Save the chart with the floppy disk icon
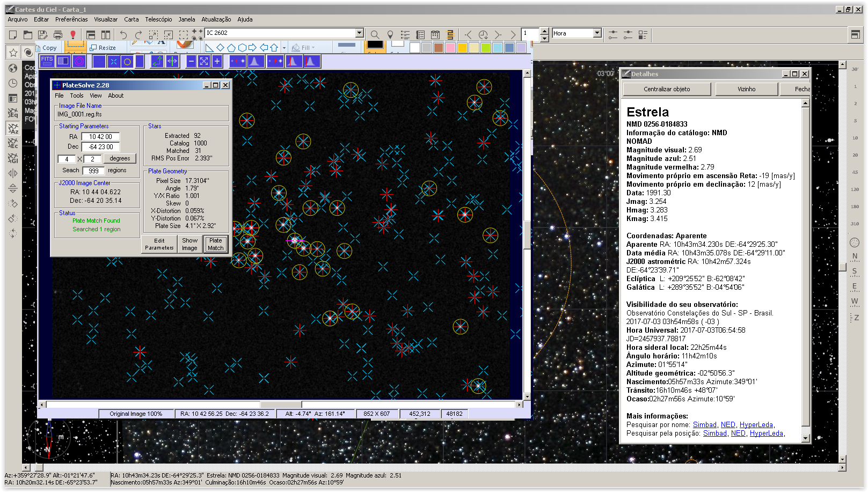The image size is (868, 492). (42, 35)
